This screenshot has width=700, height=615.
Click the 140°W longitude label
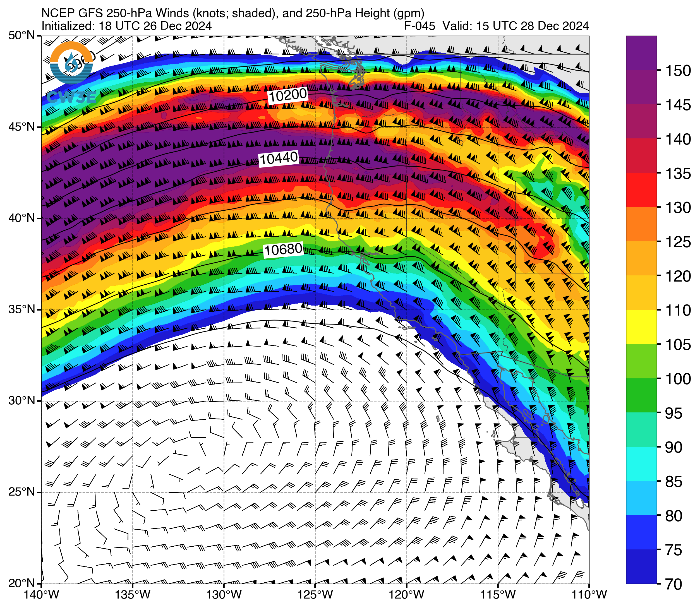click(x=41, y=595)
